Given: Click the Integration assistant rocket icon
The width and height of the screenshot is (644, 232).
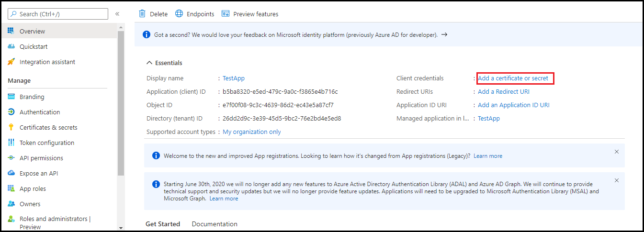Looking at the screenshot, I should click(x=11, y=62).
